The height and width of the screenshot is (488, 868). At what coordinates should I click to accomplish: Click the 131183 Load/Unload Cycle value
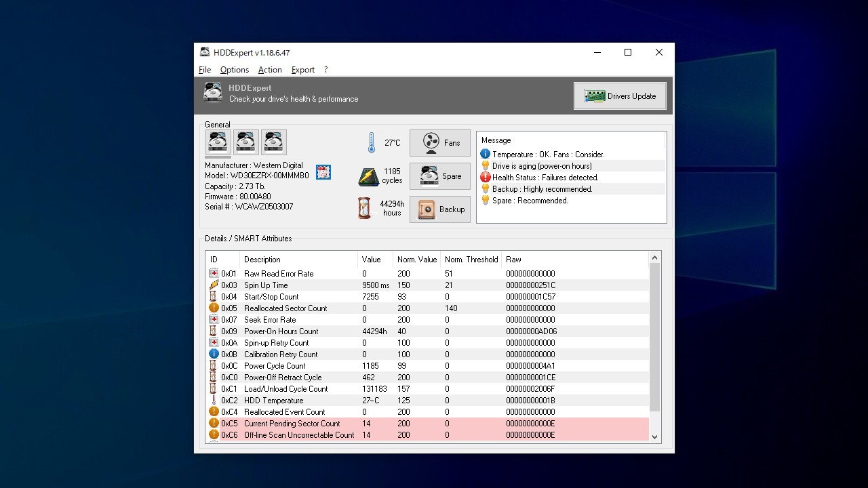pyautogui.click(x=374, y=389)
